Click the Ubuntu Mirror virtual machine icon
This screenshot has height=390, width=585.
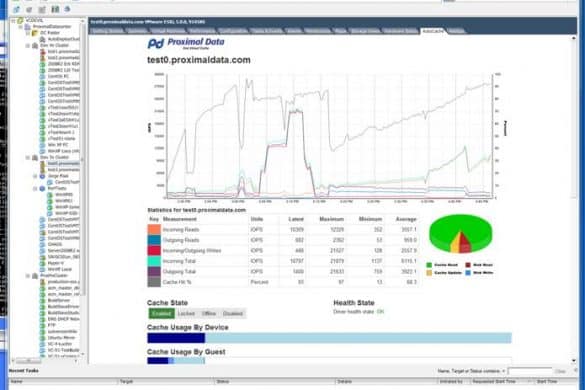[42, 337]
